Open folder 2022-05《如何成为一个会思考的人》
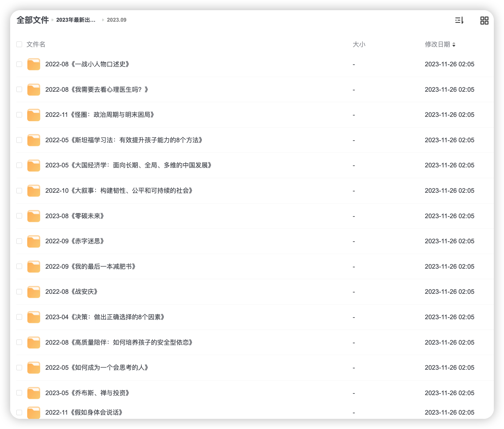The width and height of the screenshot is (504, 429). click(x=97, y=367)
